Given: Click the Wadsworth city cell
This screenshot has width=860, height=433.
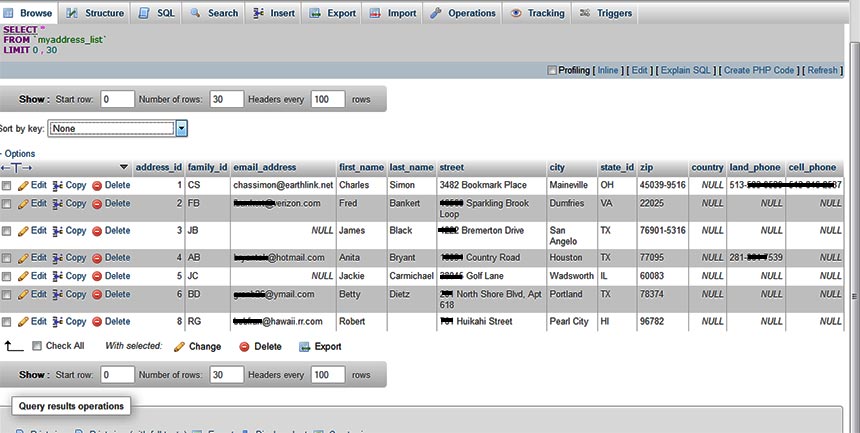Looking at the screenshot, I should click(x=572, y=276).
